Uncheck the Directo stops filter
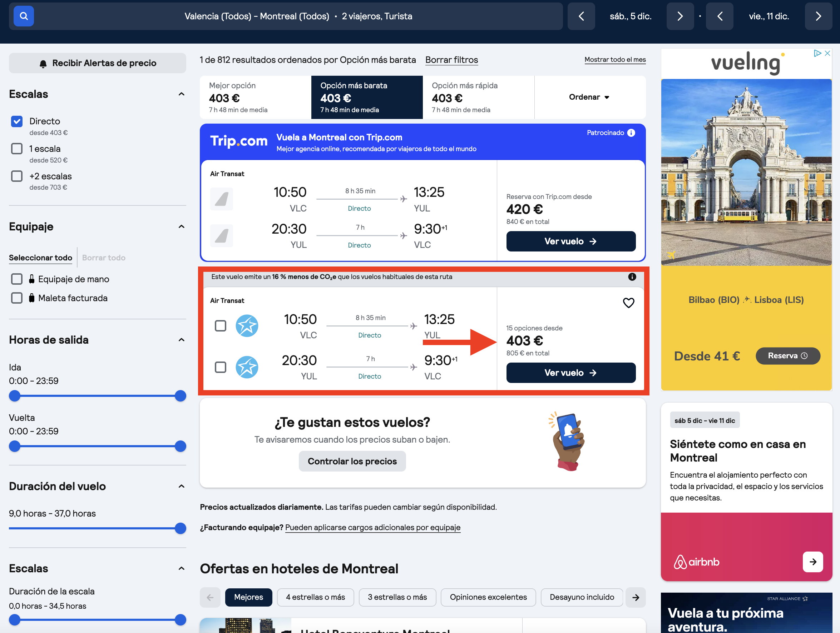The height and width of the screenshot is (633, 840). (x=17, y=121)
